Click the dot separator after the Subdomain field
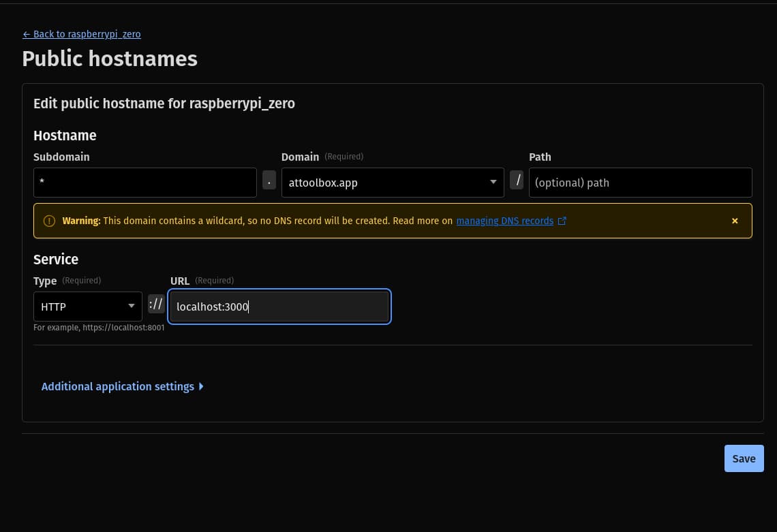Screen dimensions: 777x532 coord(269,180)
